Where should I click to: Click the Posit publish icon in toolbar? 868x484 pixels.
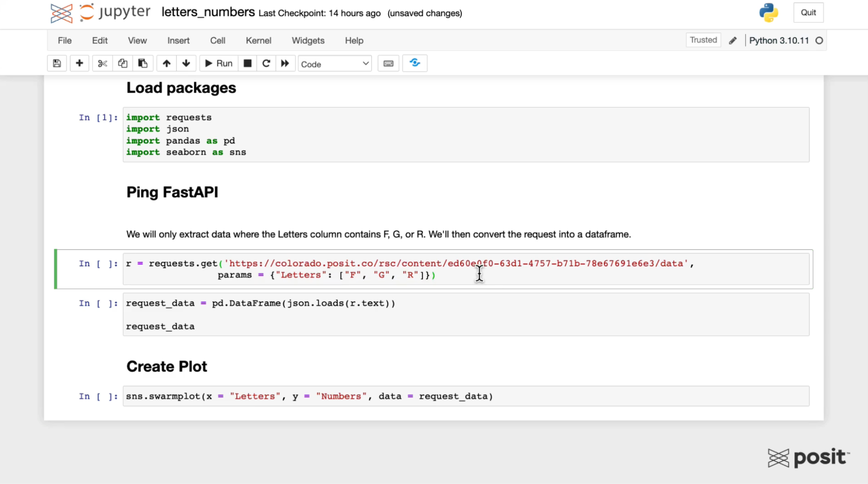tap(415, 63)
